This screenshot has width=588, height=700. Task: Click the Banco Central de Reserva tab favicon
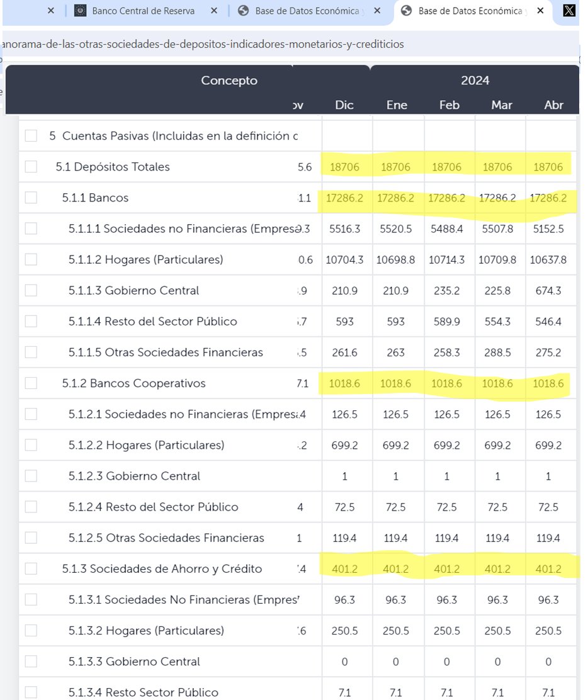(x=80, y=11)
